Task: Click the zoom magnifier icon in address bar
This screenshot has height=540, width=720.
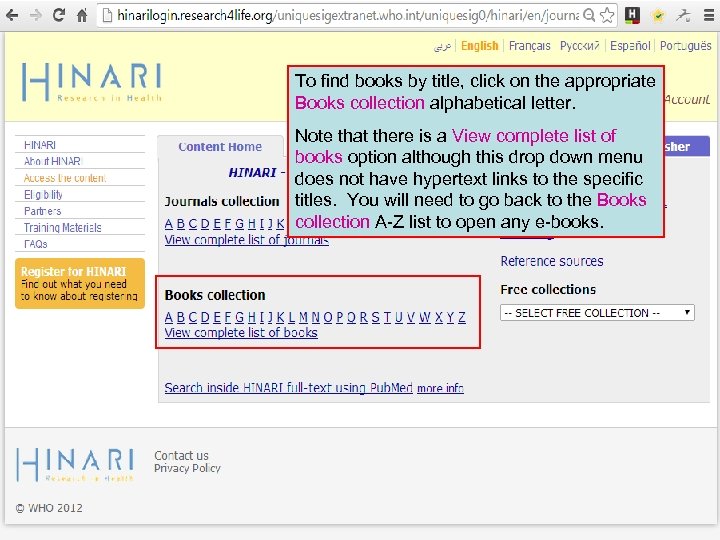Action: point(589,16)
